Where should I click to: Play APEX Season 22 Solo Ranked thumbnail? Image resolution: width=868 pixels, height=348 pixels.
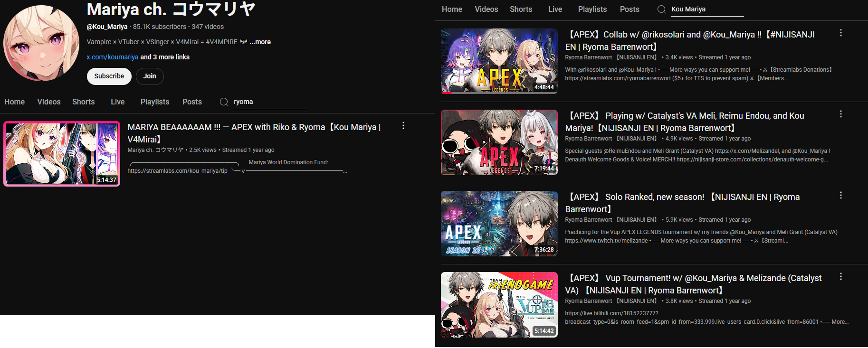tap(499, 224)
